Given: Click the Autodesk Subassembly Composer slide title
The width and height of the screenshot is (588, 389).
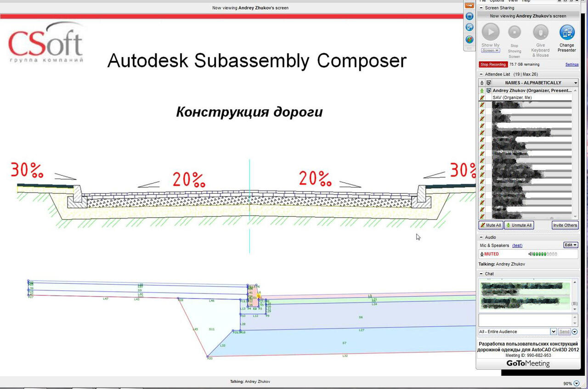Looking at the screenshot, I should coord(257,61).
